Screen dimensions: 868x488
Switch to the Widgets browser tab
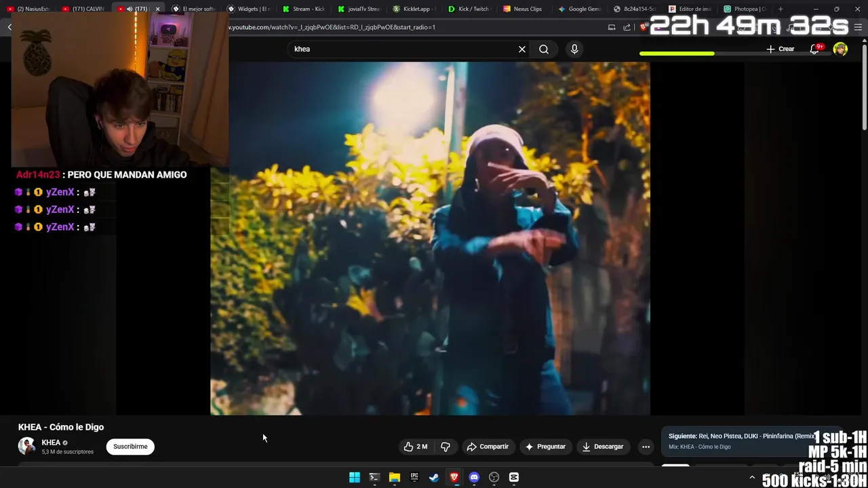(248, 9)
